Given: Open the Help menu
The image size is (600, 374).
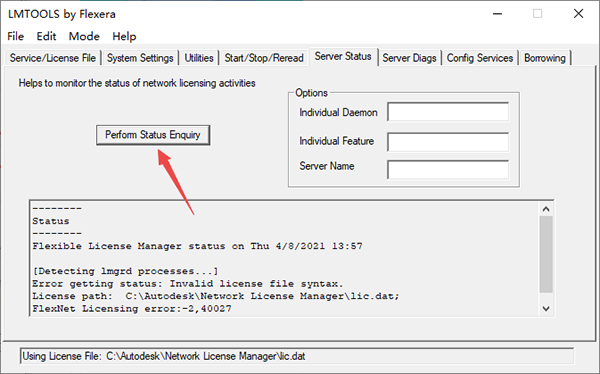Looking at the screenshot, I should tap(124, 36).
